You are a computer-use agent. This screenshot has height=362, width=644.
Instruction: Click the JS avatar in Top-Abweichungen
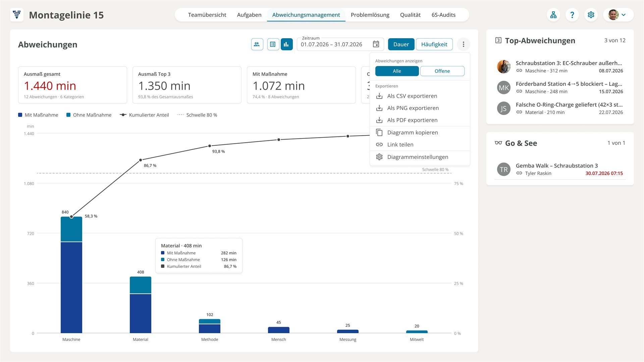[x=504, y=109]
